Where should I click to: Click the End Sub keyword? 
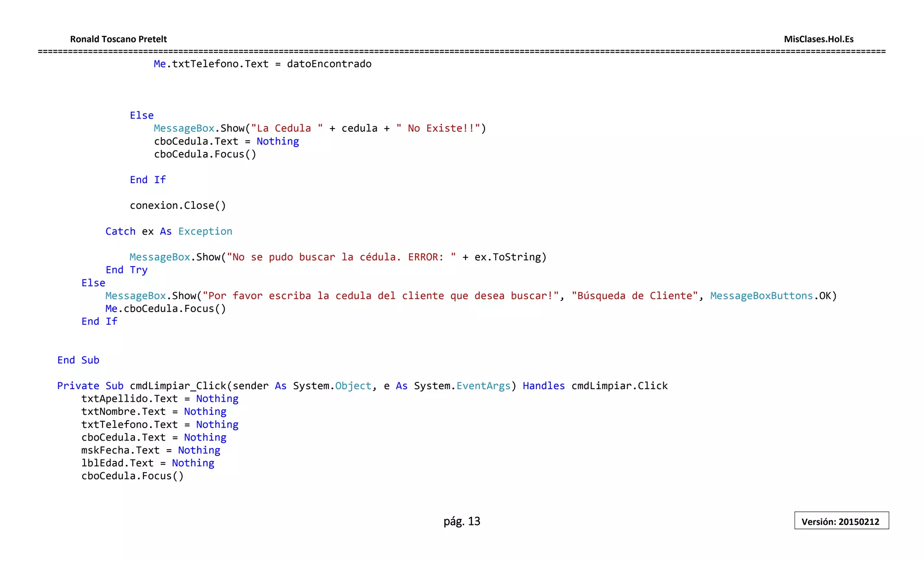[x=78, y=360]
